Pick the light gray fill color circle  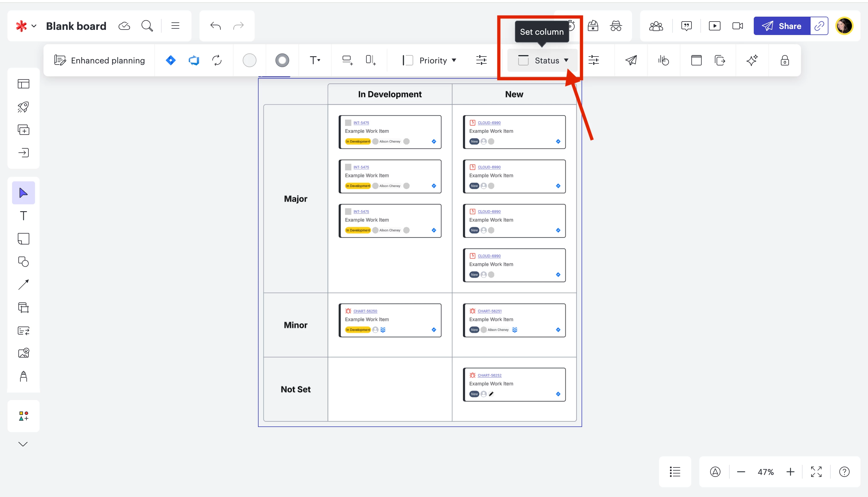point(249,61)
